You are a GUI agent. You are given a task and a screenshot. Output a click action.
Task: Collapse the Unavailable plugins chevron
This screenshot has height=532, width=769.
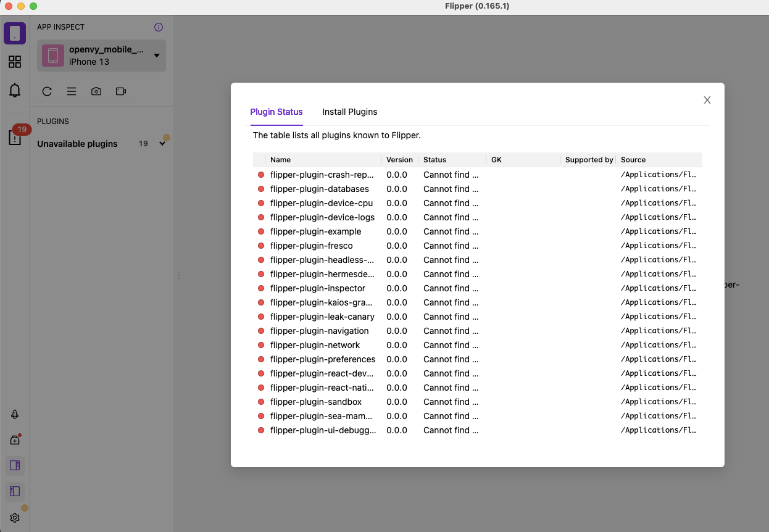click(x=162, y=143)
